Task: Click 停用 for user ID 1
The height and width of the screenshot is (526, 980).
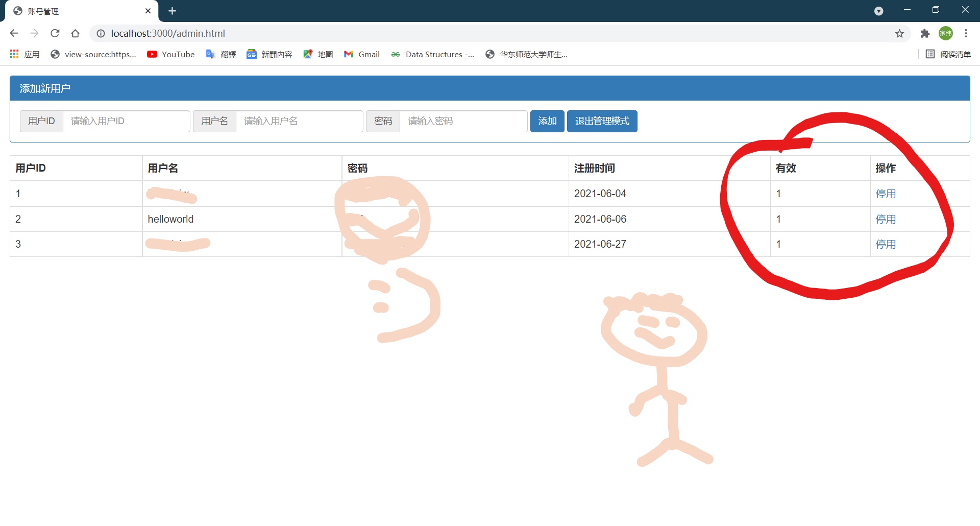Action: pyautogui.click(x=886, y=194)
